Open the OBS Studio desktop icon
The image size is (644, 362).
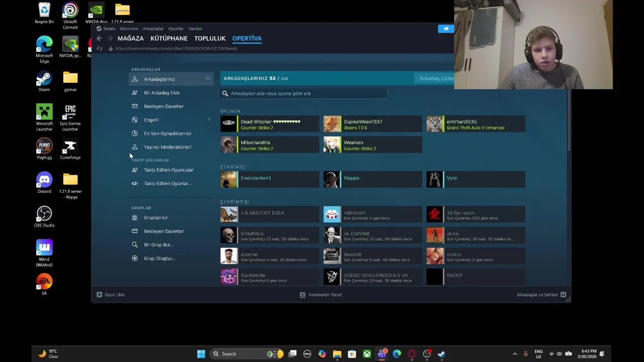pyautogui.click(x=44, y=217)
